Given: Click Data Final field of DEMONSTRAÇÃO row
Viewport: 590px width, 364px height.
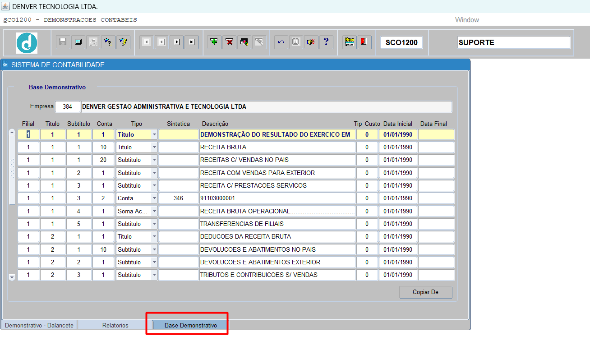Looking at the screenshot, I should coord(436,134).
